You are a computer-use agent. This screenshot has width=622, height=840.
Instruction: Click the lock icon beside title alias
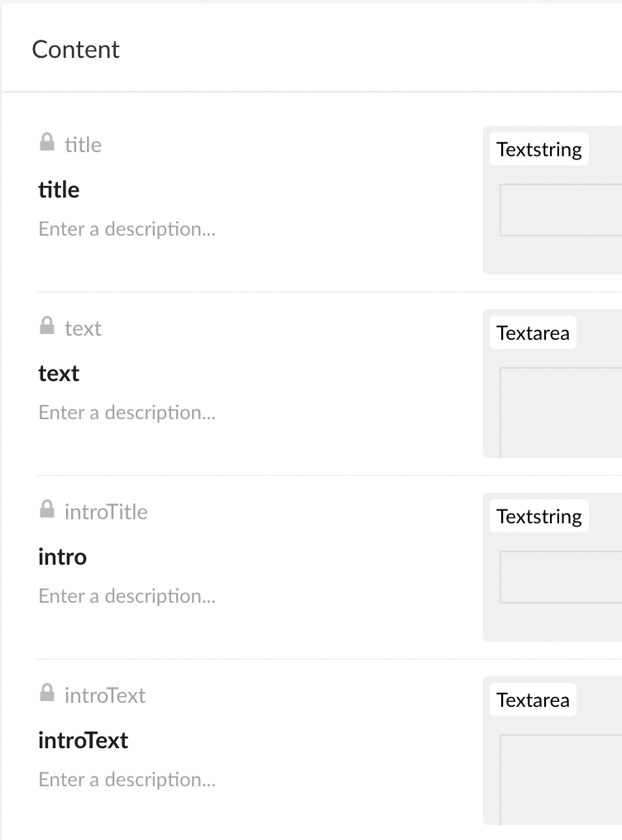tap(47, 142)
